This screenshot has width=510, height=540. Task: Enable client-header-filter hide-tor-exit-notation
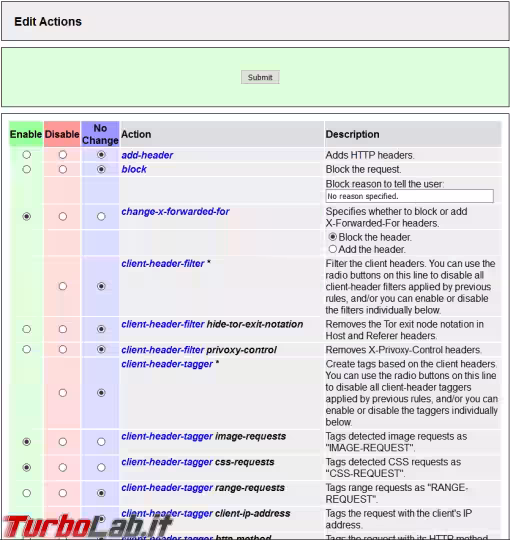[x=27, y=329]
